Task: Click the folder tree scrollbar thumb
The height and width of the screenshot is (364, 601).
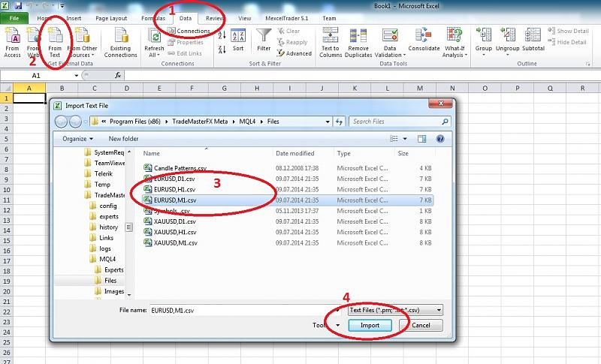Action: pos(128,227)
